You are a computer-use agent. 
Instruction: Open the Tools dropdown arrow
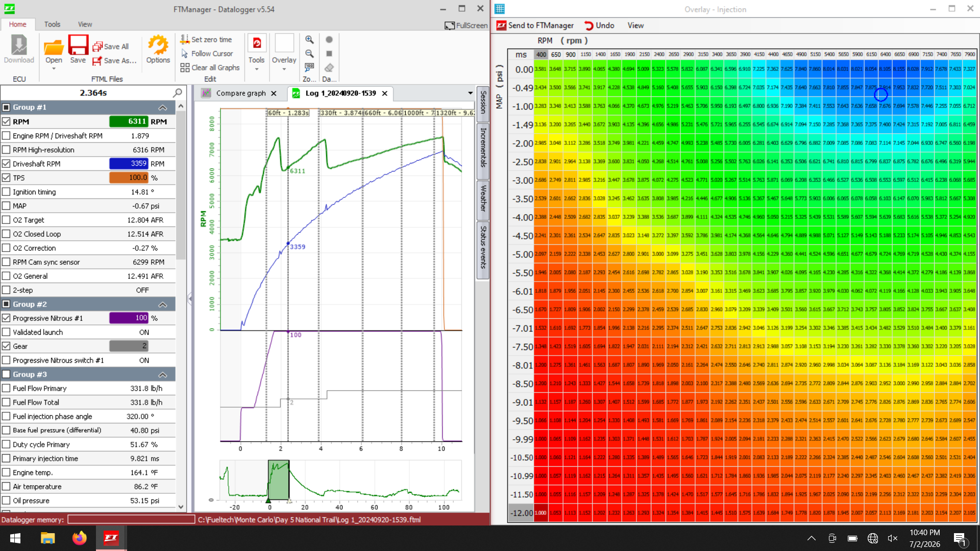click(257, 69)
